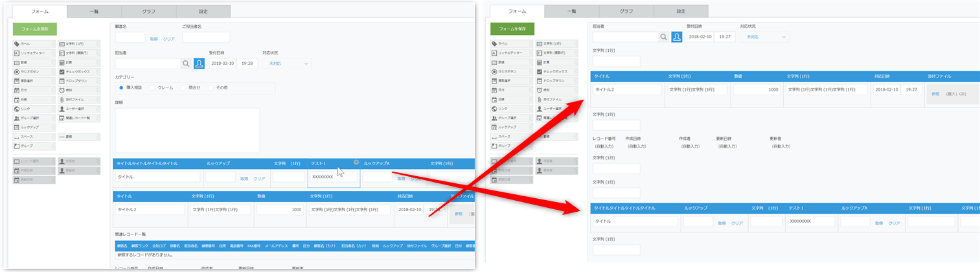980x272 pixels.
Task: Select 文字列 (1行) field in left panel palette
Action: pos(79,44)
